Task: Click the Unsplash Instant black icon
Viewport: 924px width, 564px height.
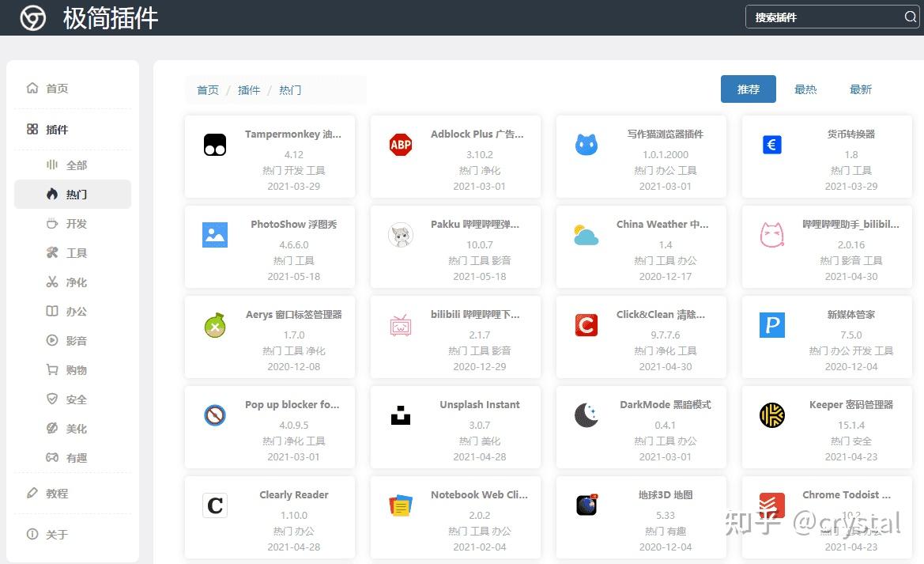Action: point(401,415)
